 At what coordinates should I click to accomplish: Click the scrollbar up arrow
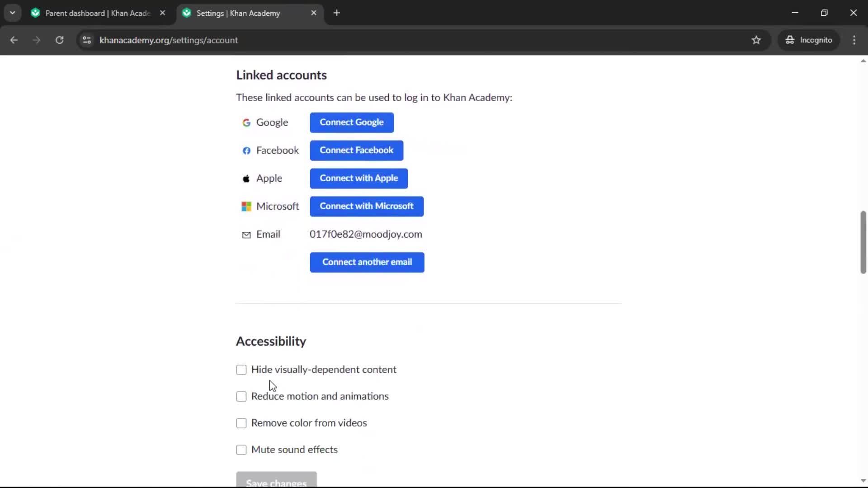[x=863, y=61]
